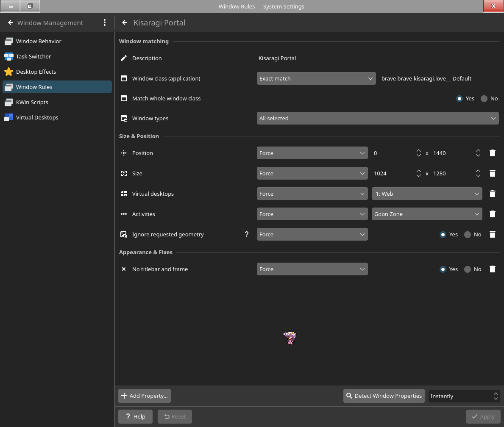Click the Position row move icon
This screenshot has height=427, width=504.
tap(124, 153)
